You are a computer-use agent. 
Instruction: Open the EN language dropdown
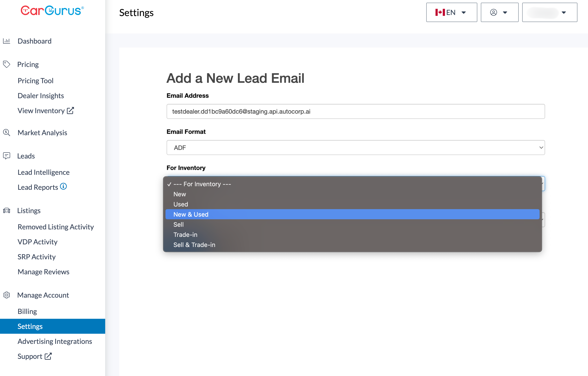(x=451, y=12)
